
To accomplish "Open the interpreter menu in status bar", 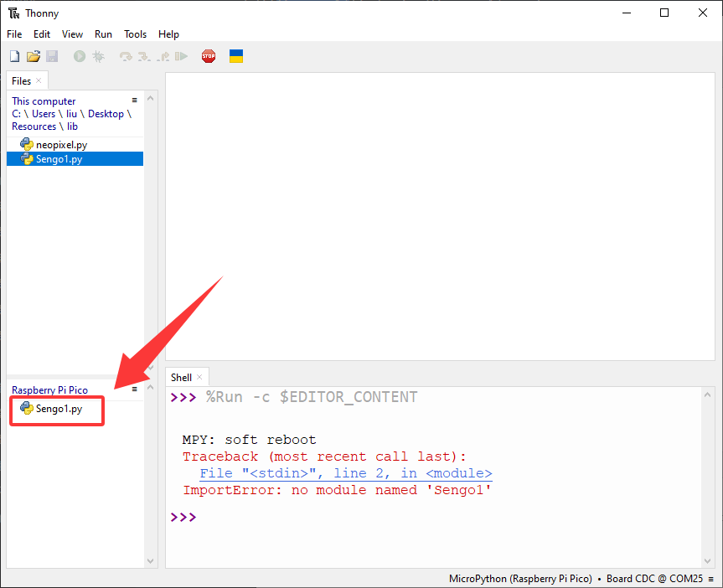I will [x=711, y=579].
